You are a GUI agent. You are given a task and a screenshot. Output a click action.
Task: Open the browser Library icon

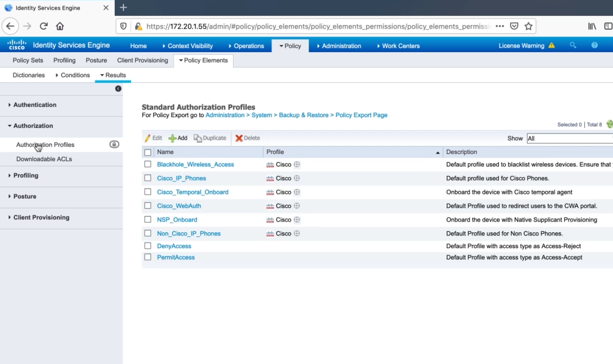(592, 26)
